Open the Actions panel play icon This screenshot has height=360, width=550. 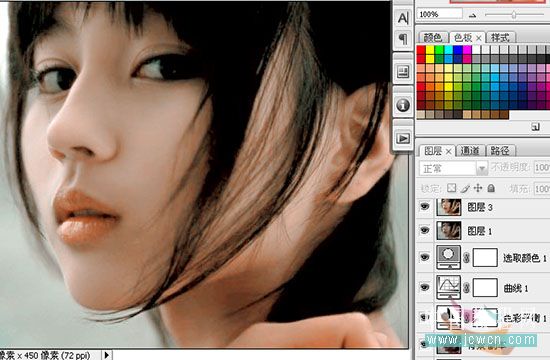click(x=403, y=138)
